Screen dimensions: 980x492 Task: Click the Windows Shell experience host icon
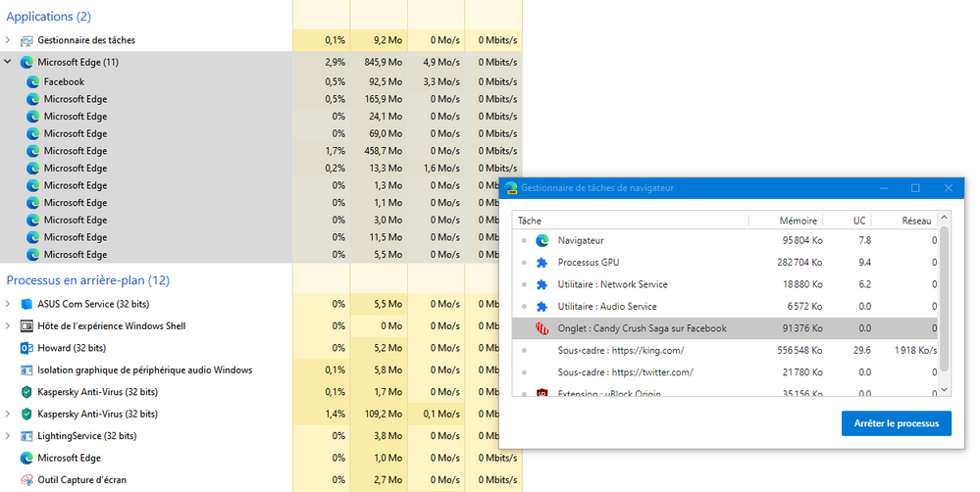[x=26, y=326]
